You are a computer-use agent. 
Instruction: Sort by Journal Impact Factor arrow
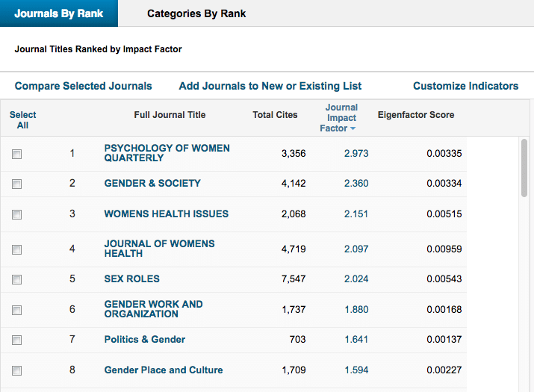[353, 128]
